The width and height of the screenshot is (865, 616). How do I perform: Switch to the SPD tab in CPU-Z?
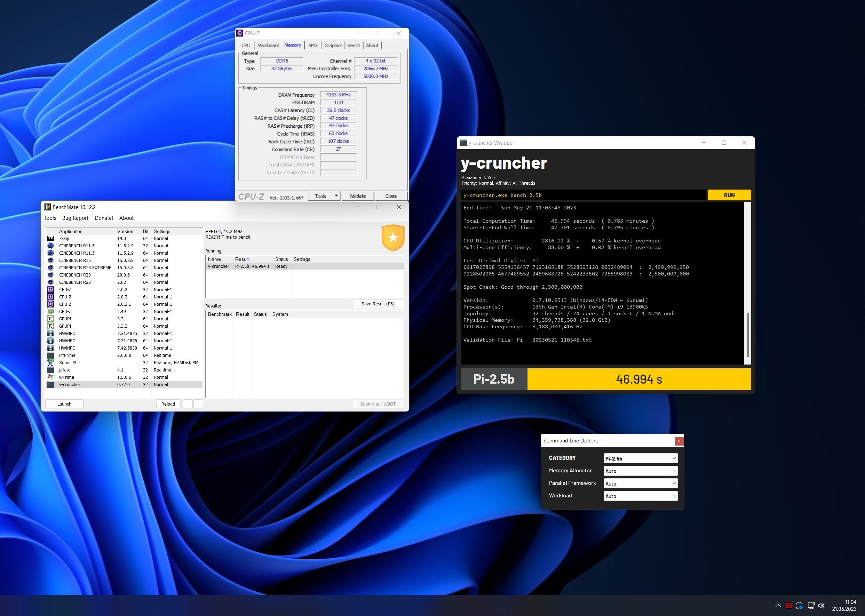click(x=312, y=46)
